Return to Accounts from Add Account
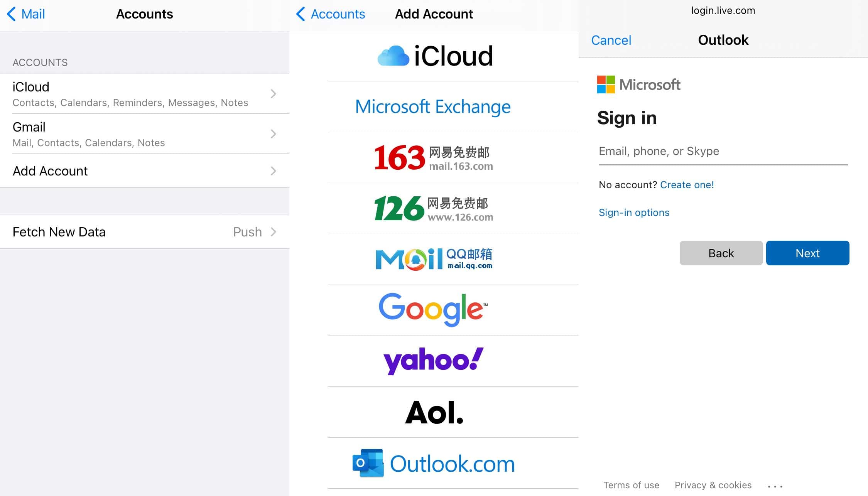The image size is (868, 496). click(331, 14)
